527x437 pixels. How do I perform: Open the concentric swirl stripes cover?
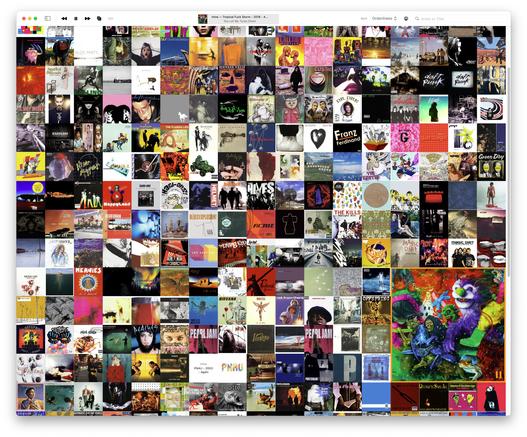[491, 109]
